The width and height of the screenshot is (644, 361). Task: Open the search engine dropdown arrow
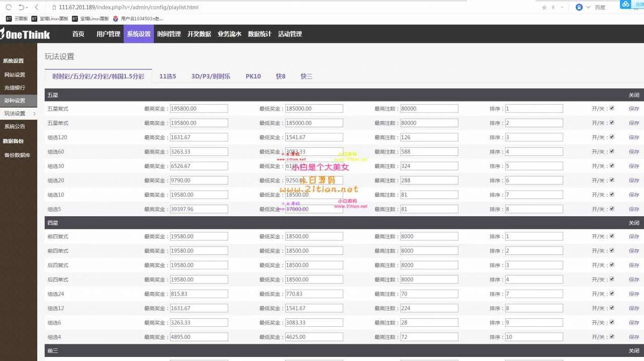(588, 8)
